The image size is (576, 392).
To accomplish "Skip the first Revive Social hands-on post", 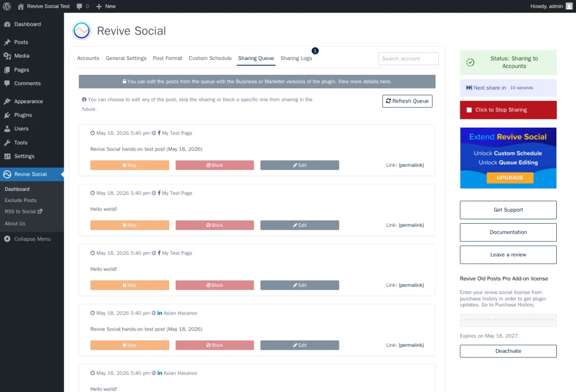I will click(x=130, y=165).
